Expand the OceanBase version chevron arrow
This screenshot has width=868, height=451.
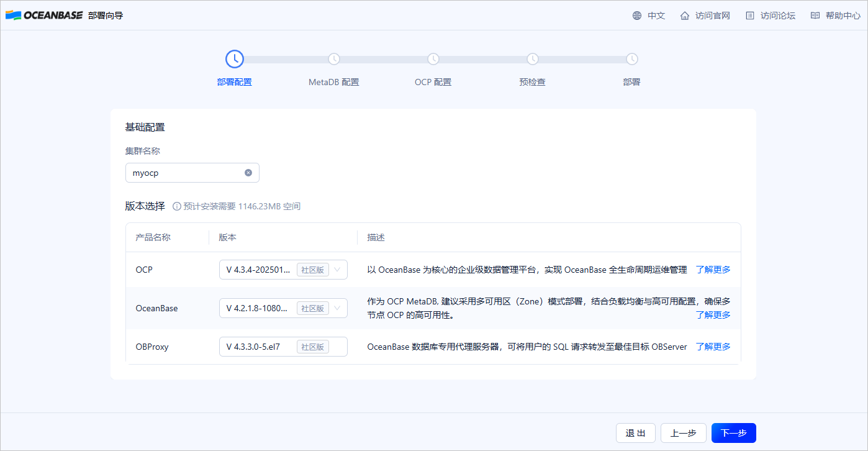(338, 308)
